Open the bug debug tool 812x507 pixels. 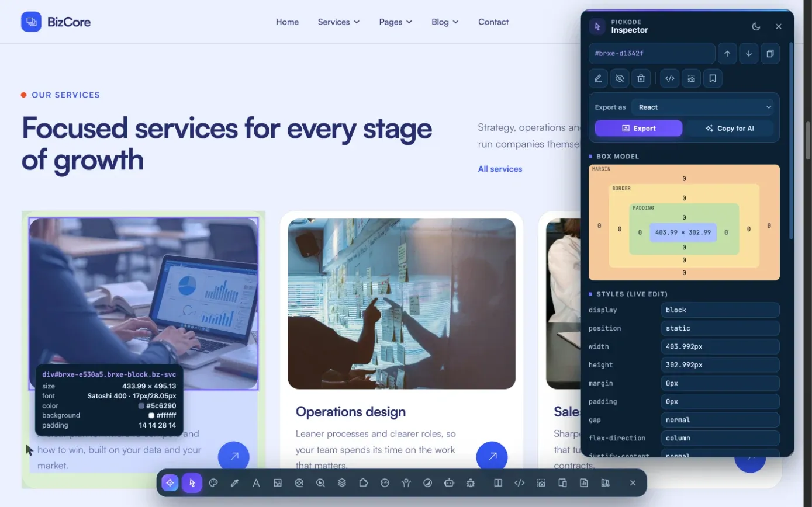click(x=471, y=483)
